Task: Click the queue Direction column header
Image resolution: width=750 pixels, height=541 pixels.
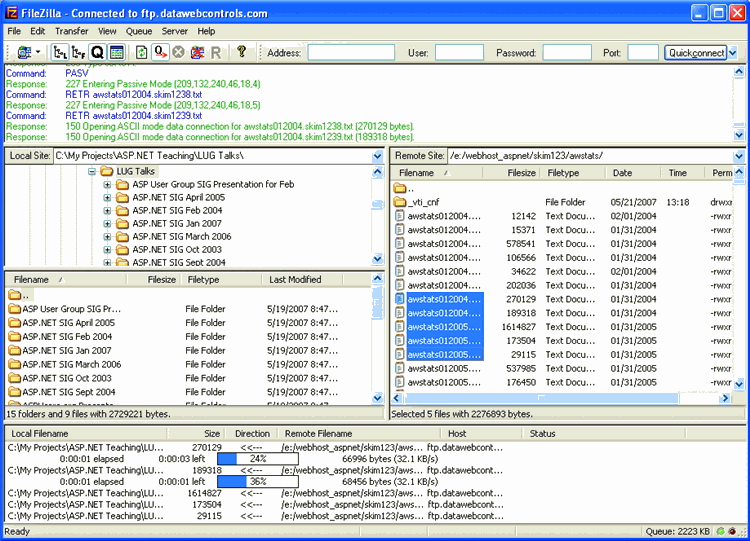Action: coord(252,433)
